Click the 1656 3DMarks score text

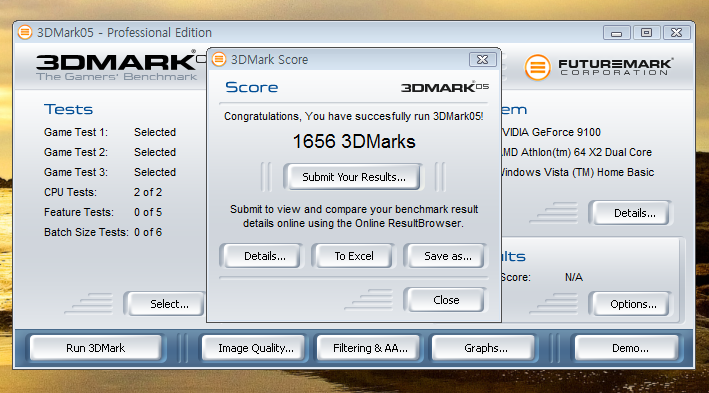coord(354,142)
